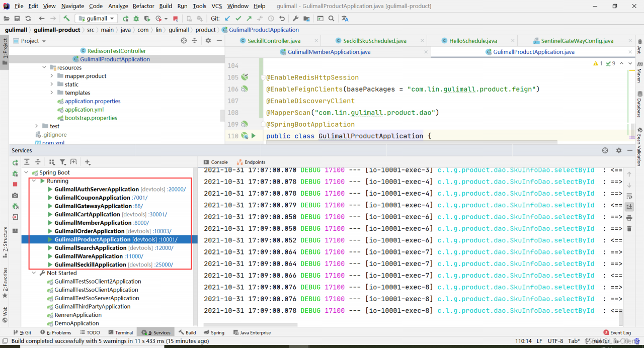
Task: Open Project Structure toolbar icon
Action: 306,19
